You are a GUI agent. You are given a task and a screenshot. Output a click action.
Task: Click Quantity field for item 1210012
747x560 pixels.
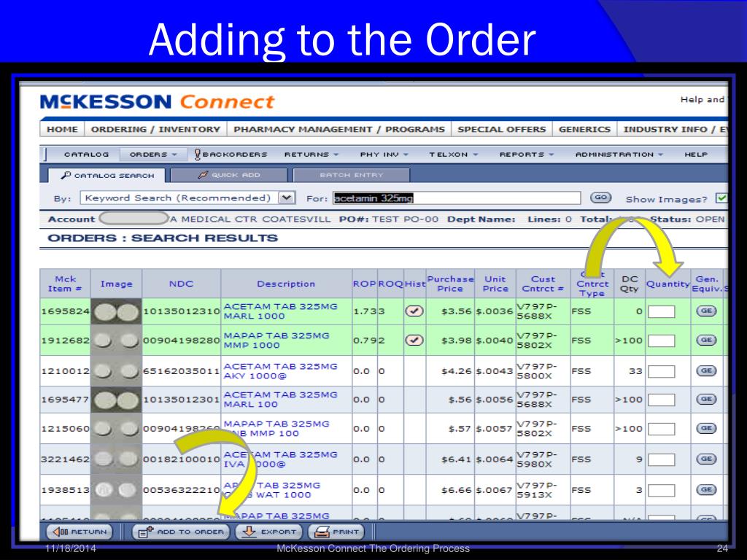click(x=661, y=371)
